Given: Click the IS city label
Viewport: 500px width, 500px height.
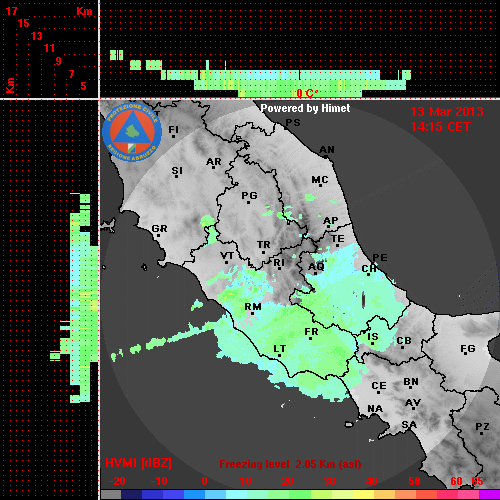Looking at the screenshot, I should point(373,337).
